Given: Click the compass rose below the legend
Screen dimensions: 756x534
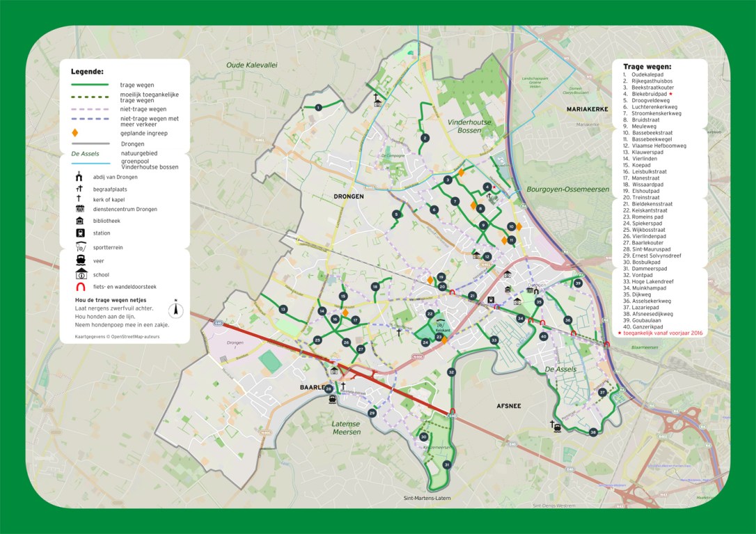Looking at the screenshot, I should pyautogui.click(x=176, y=311).
